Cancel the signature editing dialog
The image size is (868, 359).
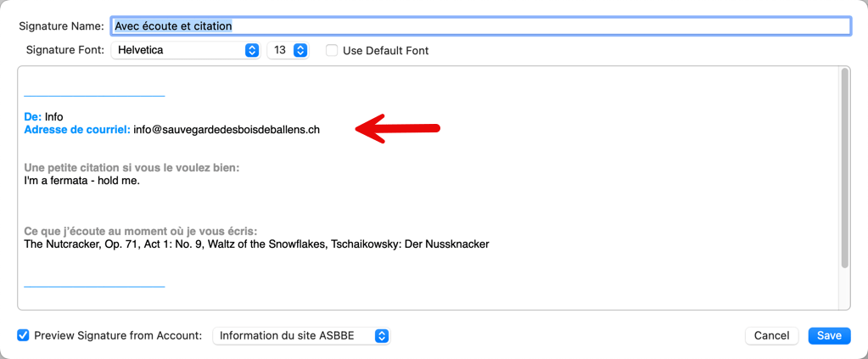tap(771, 336)
